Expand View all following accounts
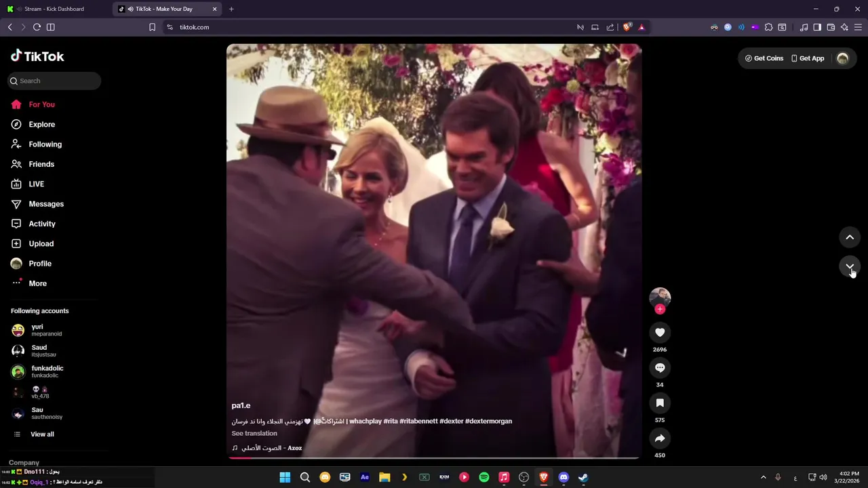868x488 pixels. point(34,434)
